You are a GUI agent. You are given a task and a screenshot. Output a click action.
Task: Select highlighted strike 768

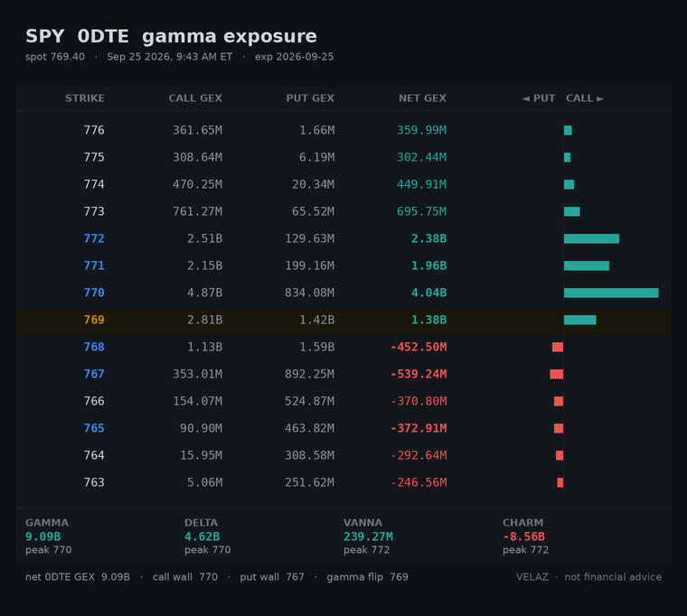[x=94, y=347]
